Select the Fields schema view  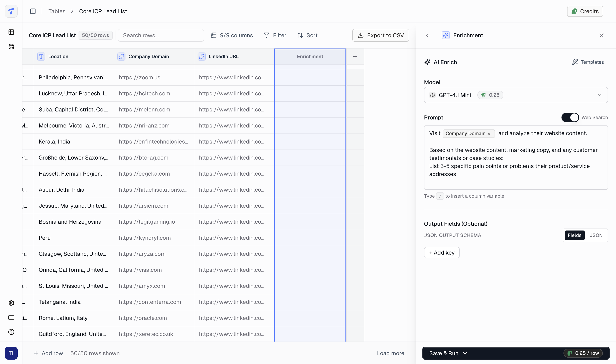574,235
